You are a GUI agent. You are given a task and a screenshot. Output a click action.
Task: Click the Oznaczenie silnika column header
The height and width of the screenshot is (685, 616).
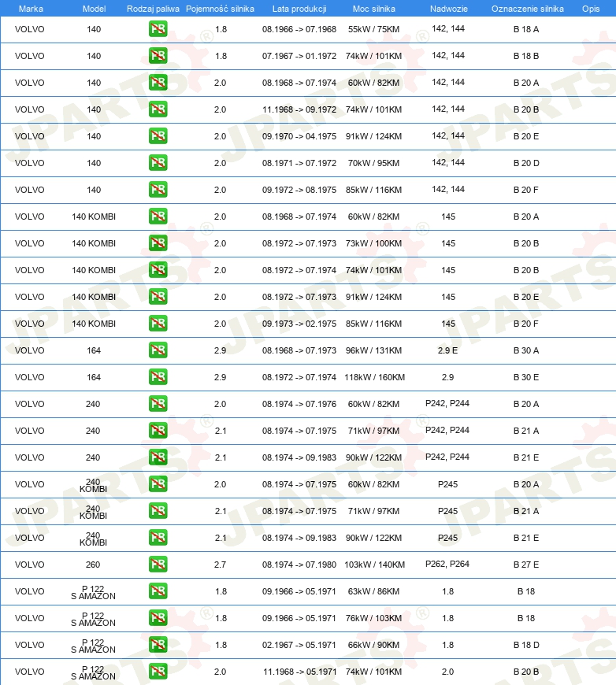coord(527,9)
